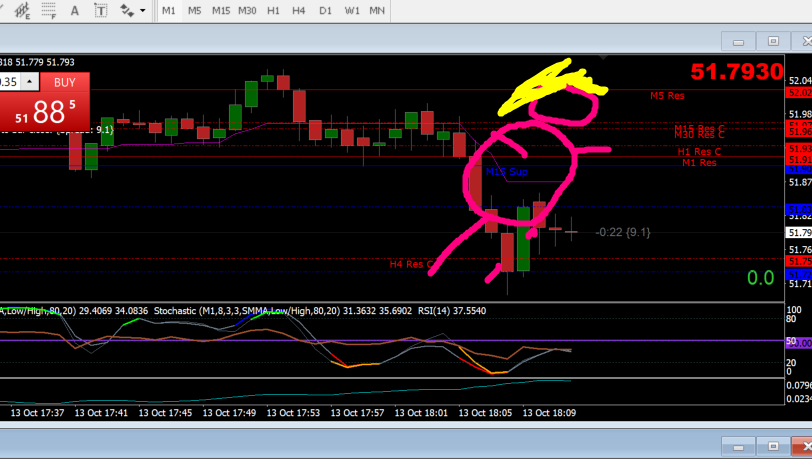This screenshot has height=459, width=812.
Task: Switch chart to M1 timeframe
Action: [169, 10]
